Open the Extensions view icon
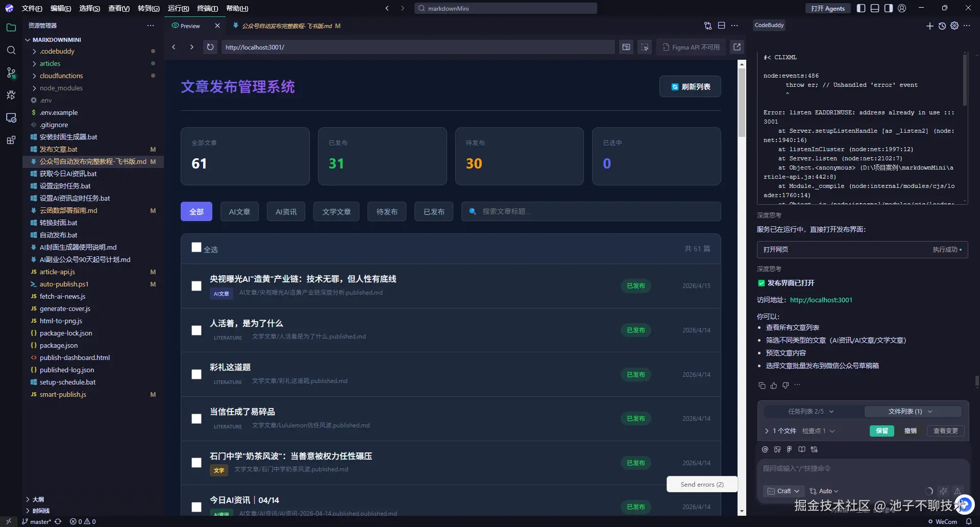This screenshot has height=527, width=980. [11, 140]
